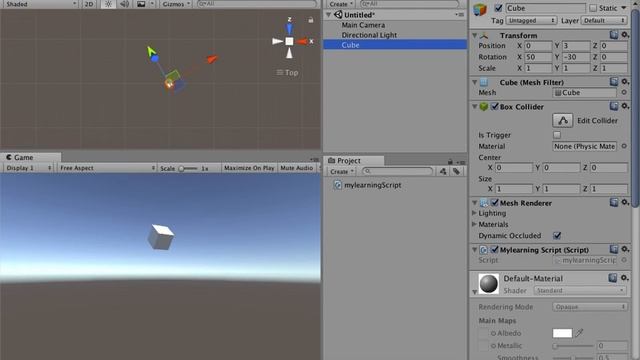Image resolution: width=640 pixels, height=360 pixels.
Task: Toggle the Dynamic Occluded checkbox
Action: click(x=557, y=236)
